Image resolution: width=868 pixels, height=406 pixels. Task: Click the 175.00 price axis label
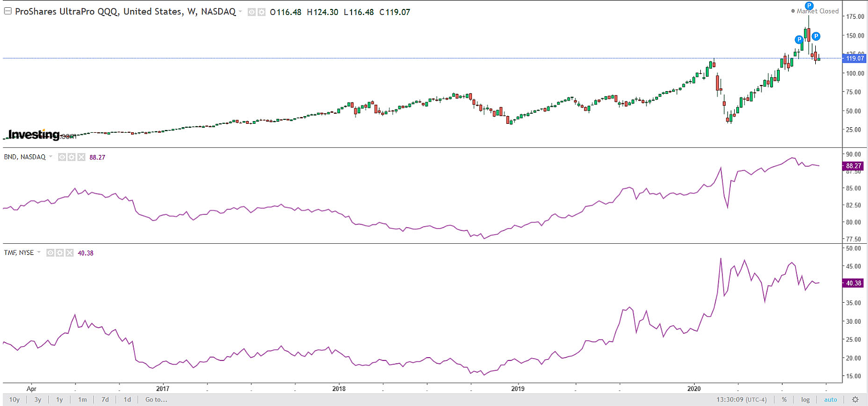854,17
